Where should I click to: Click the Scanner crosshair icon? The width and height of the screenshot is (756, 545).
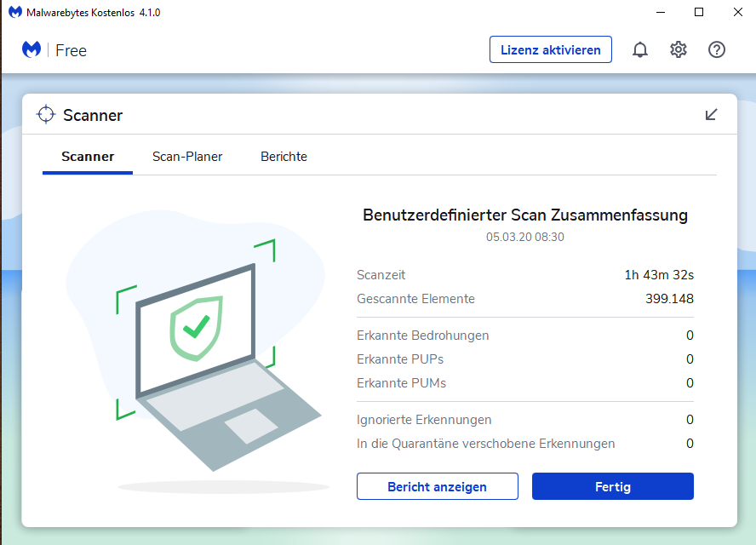[46, 114]
